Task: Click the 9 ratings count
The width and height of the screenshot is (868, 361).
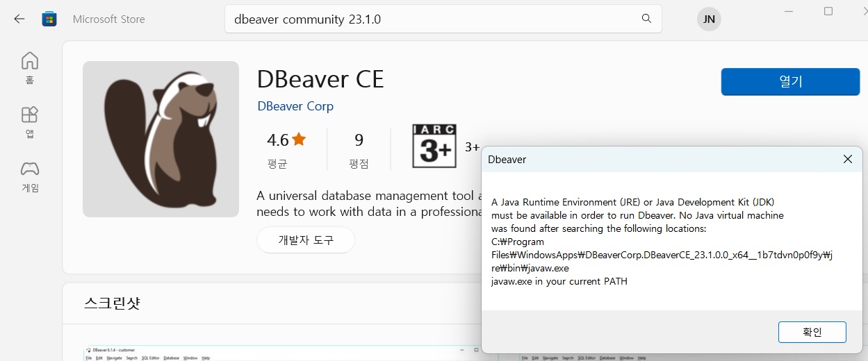Action: (x=359, y=140)
